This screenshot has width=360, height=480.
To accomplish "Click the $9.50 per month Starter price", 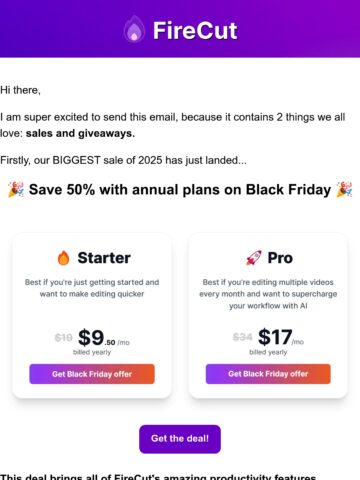I will pyautogui.click(x=104, y=337).
